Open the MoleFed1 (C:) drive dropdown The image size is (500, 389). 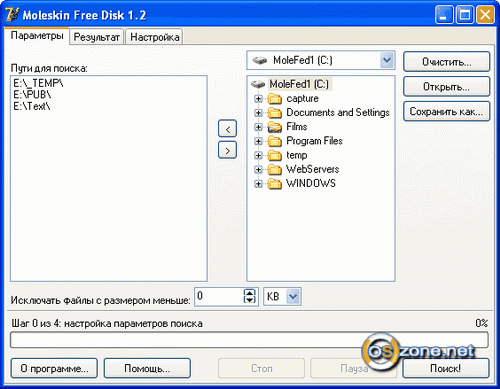coord(387,60)
